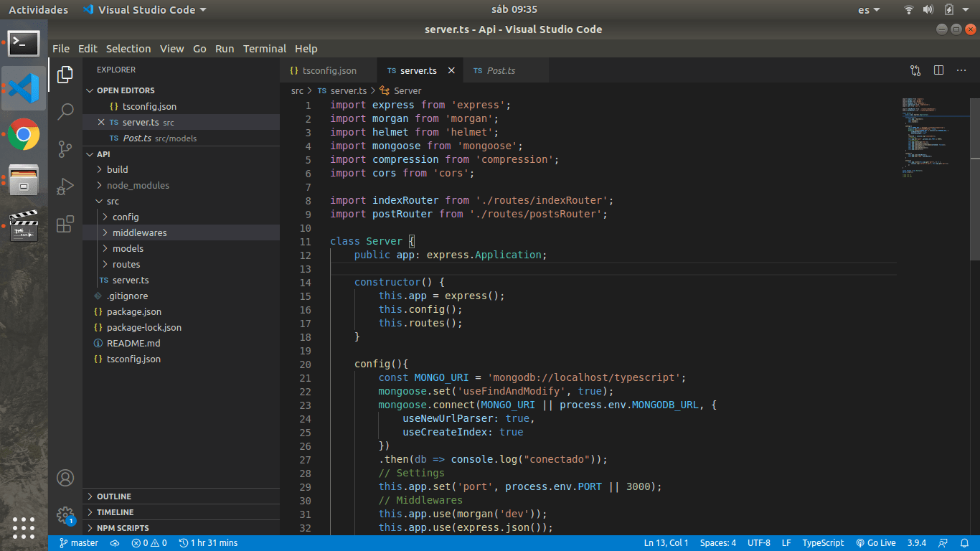Open the Extensions view
The image size is (980, 551).
65,224
